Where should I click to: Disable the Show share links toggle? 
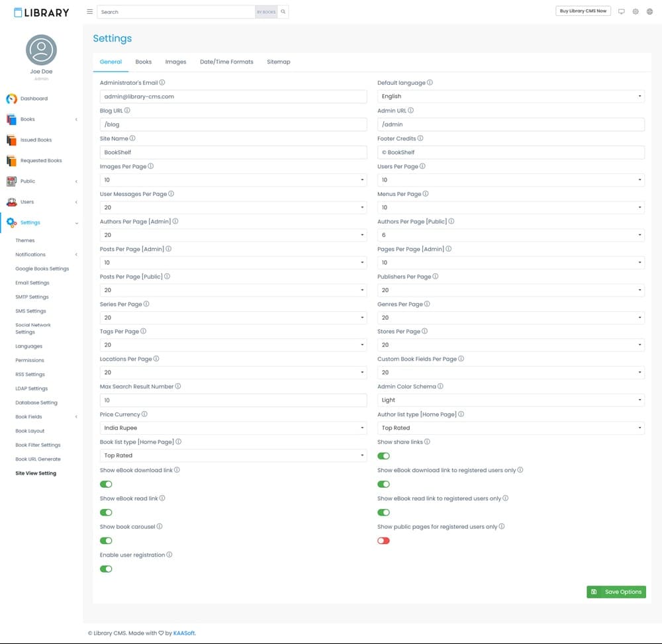(383, 456)
